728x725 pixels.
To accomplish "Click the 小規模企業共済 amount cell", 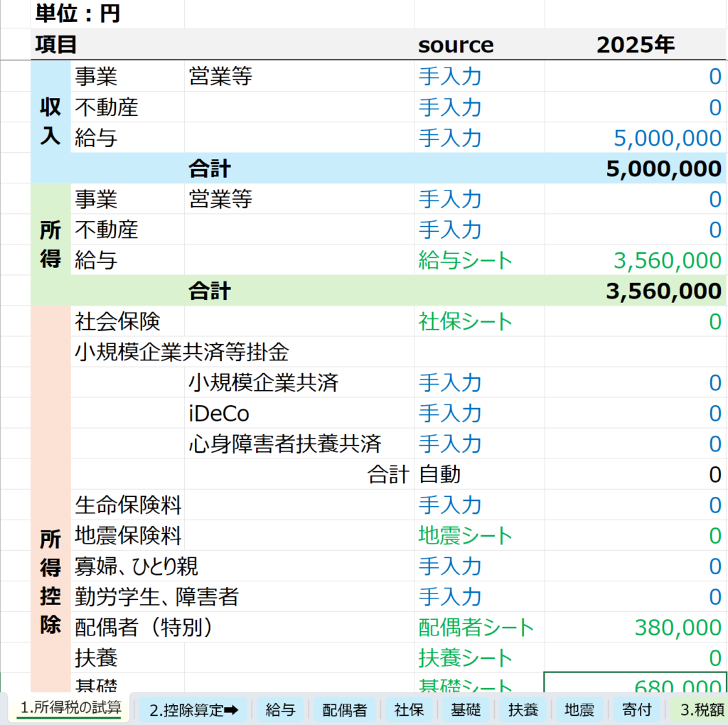I will tap(636, 383).
